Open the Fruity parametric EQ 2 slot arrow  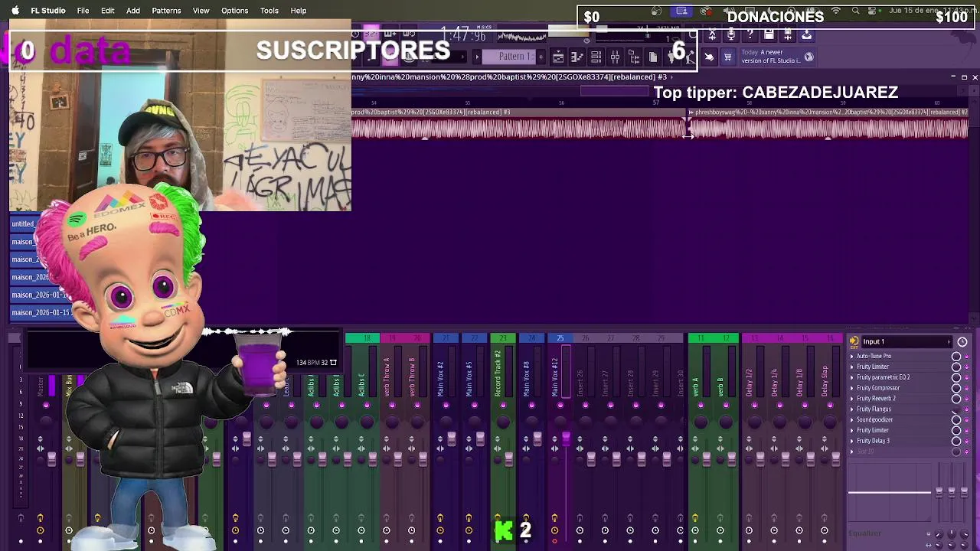[851, 377]
